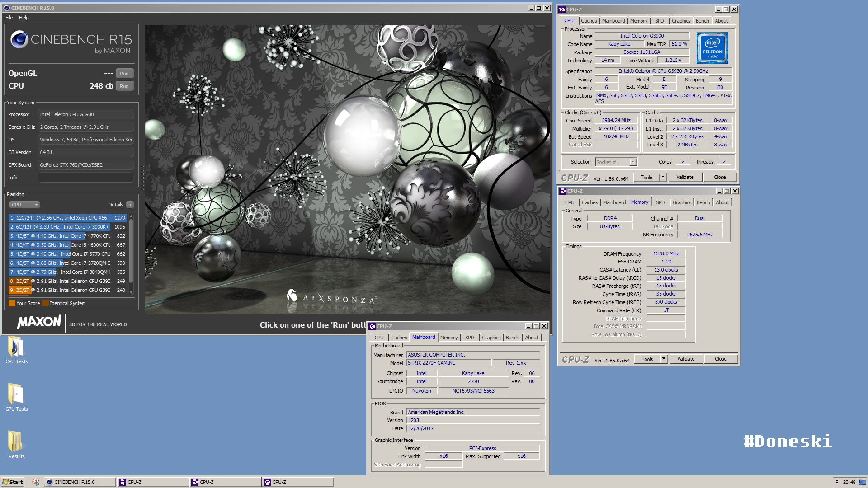This screenshot has height=488, width=868.
Task: Open Tools dropdown arrow in Memory CPU-Z
Action: click(x=664, y=359)
